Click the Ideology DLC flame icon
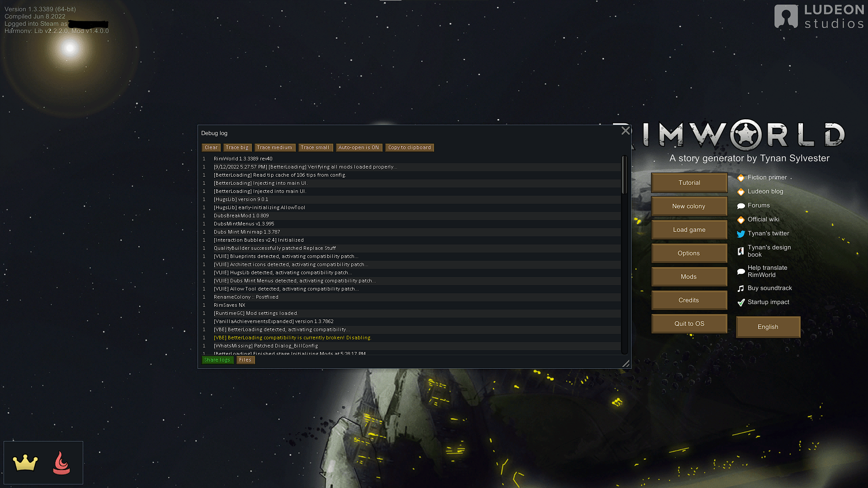Screen dimensions: 868x488 pyautogui.click(x=62, y=462)
